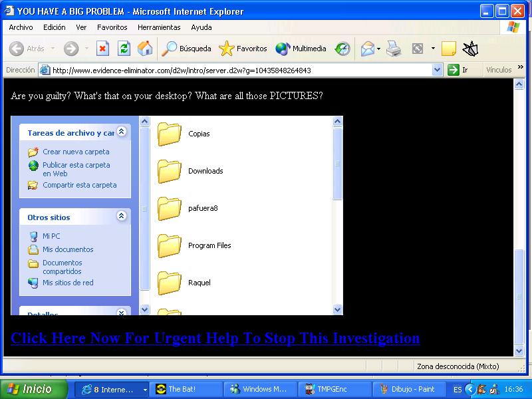Refresh the page with the Actualizar icon

124,49
